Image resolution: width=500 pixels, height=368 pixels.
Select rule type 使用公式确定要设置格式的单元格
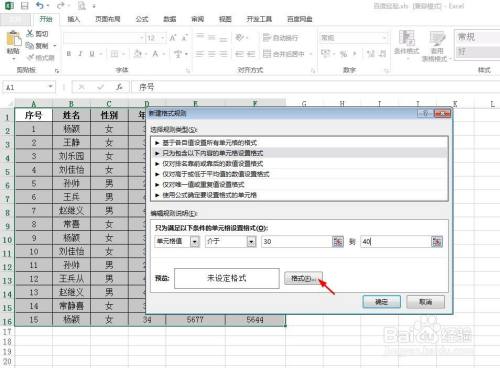tap(299, 195)
